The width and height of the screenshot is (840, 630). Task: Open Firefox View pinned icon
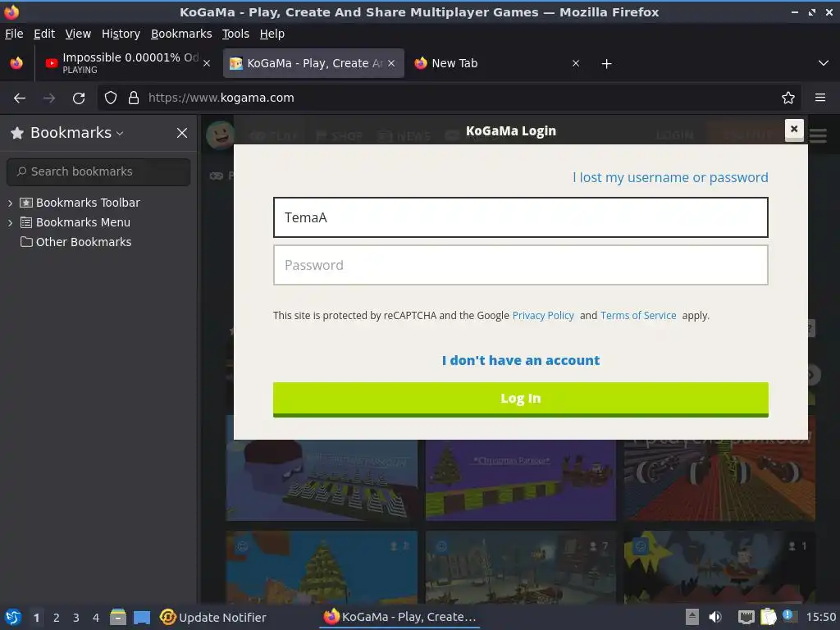pos(16,63)
